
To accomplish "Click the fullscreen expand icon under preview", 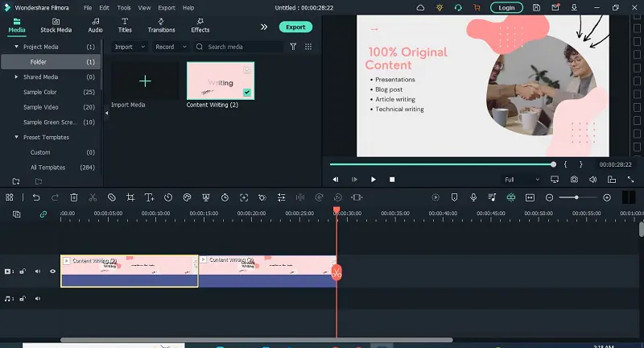I will click(630, 180).
